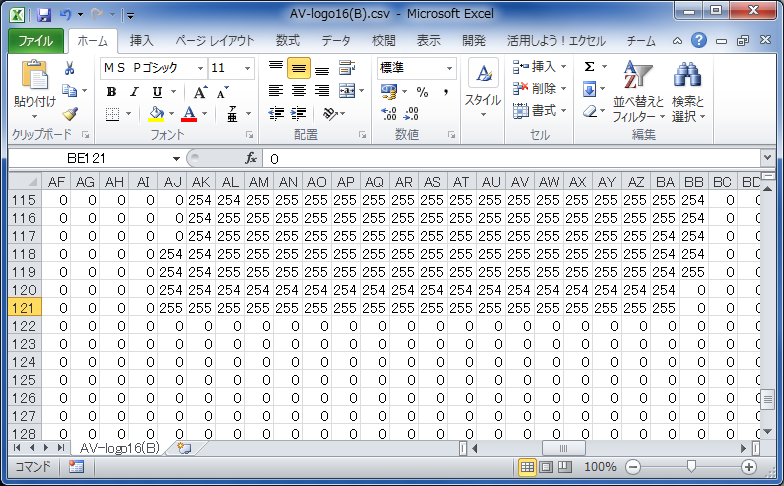
Task: Open the ファイル tab
Action: [36, 40]
